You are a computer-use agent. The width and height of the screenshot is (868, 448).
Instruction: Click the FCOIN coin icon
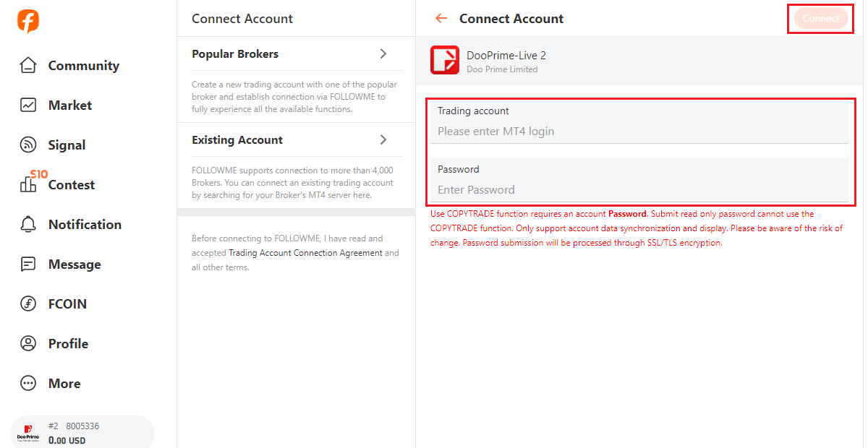tap(28, 304)
